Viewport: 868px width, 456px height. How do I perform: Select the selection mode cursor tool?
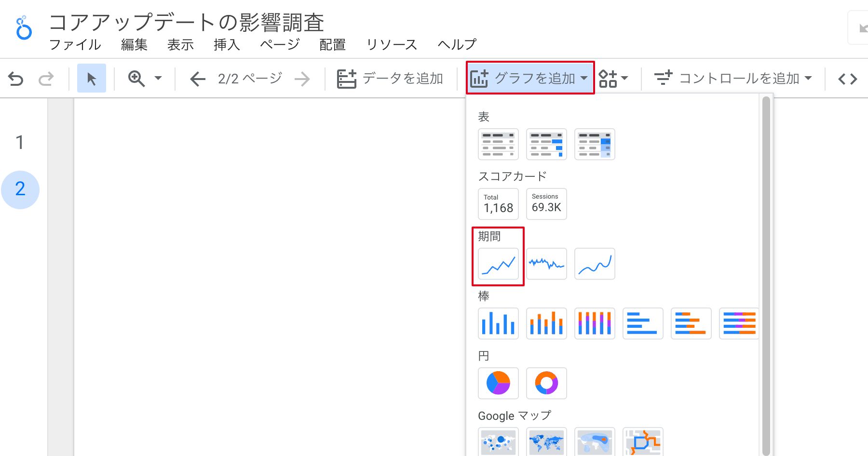point(91,79)
